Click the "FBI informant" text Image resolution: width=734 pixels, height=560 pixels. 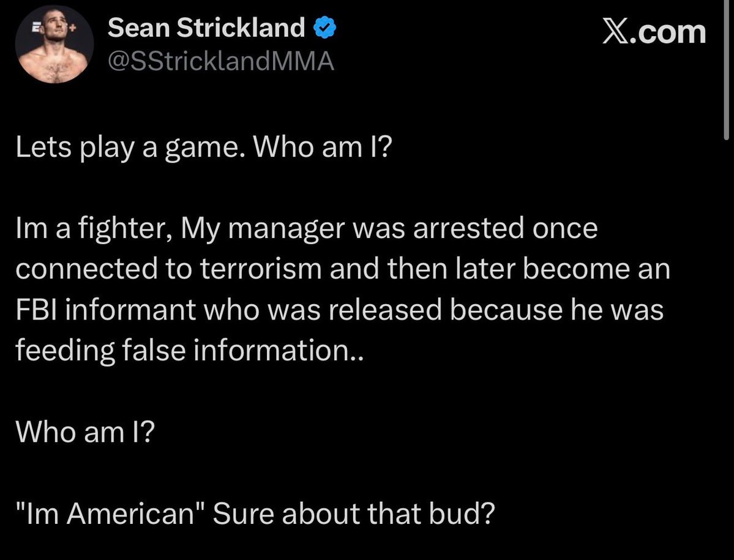pyautogui.click(x=105, y=310)
